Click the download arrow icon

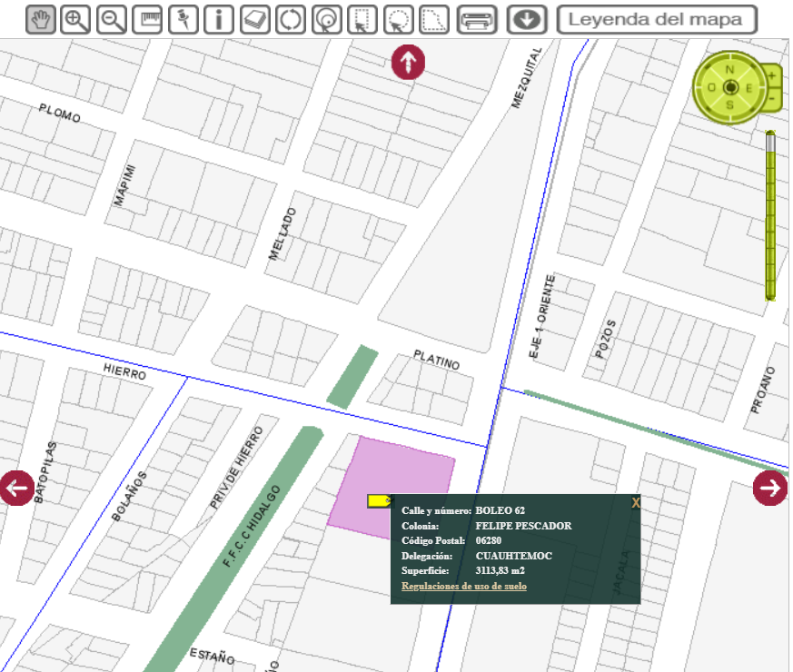tap(527, 20)
